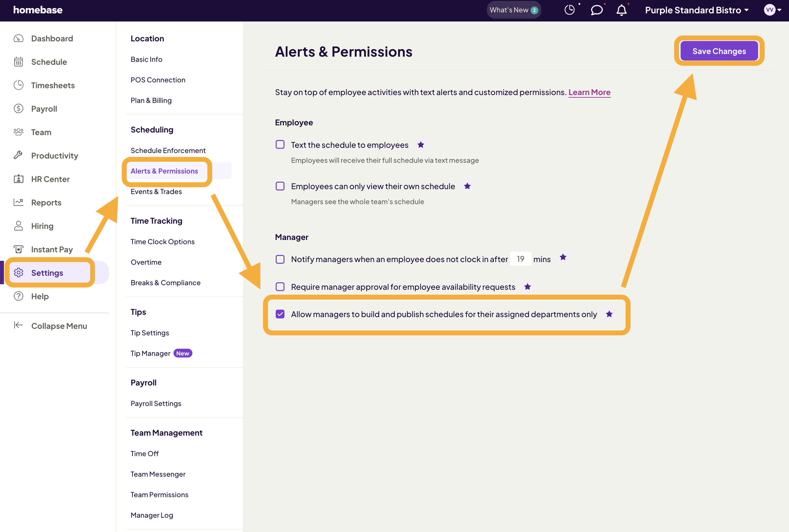Uncheck managers publishing schedules for assigned departments only
This screenshot has height=532, width=789.
pos(280,314)
